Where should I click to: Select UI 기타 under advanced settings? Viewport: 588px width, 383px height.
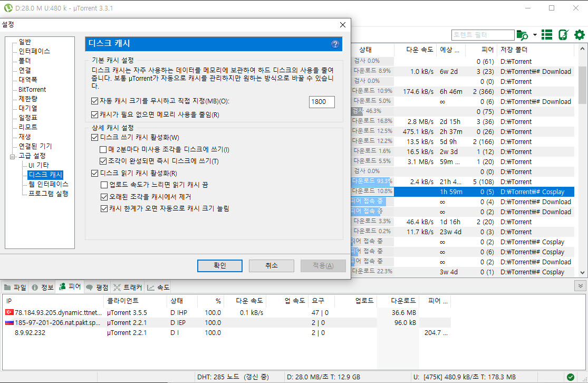(39, 166)
